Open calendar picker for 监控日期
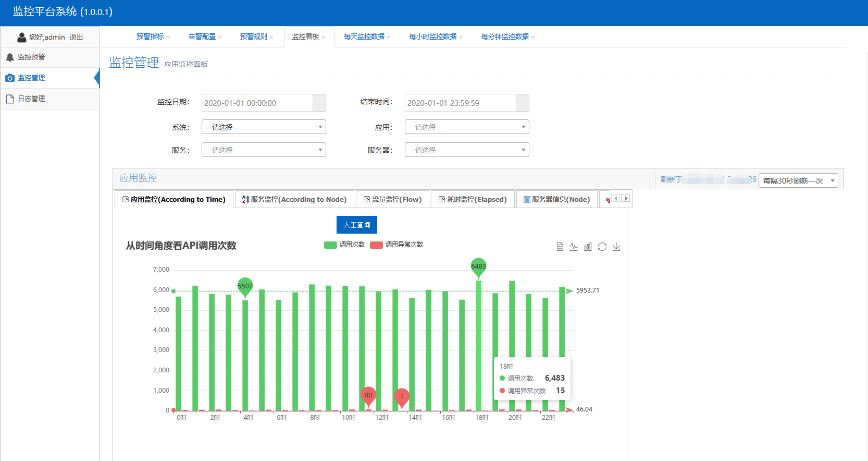 319,103
